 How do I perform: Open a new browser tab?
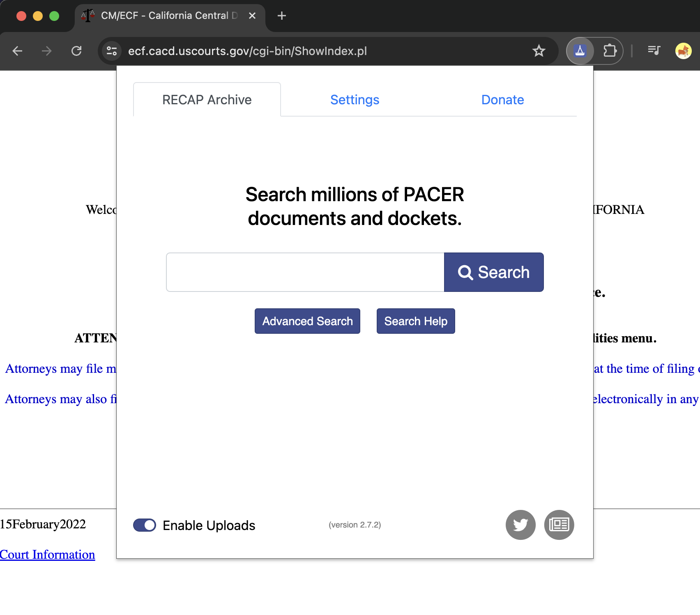pyautogui.click(x=281, y=16)
